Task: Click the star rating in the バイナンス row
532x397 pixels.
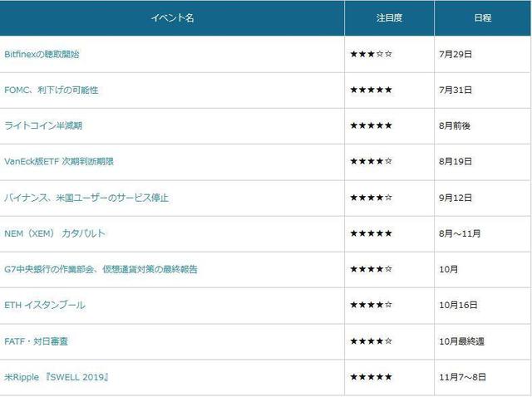Action: 372,198
